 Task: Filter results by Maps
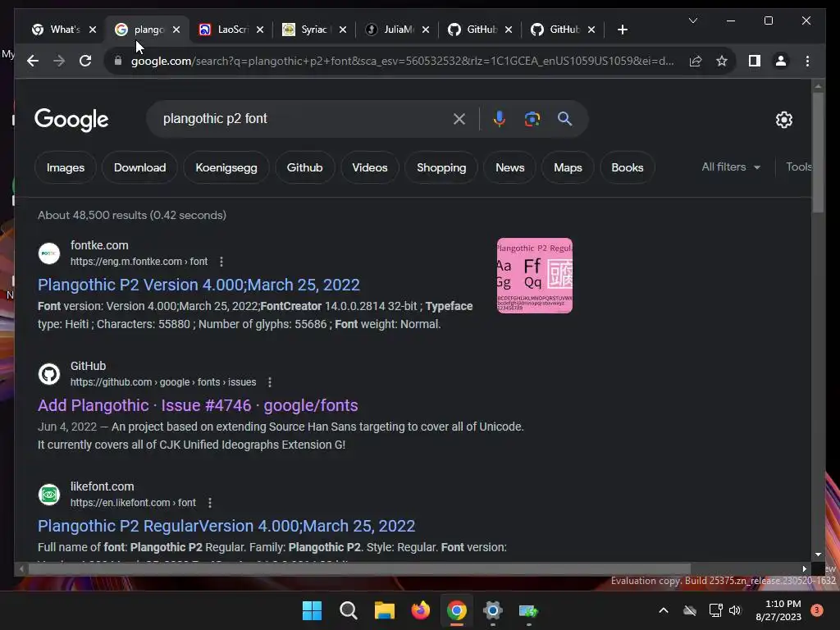pos(568,167)
